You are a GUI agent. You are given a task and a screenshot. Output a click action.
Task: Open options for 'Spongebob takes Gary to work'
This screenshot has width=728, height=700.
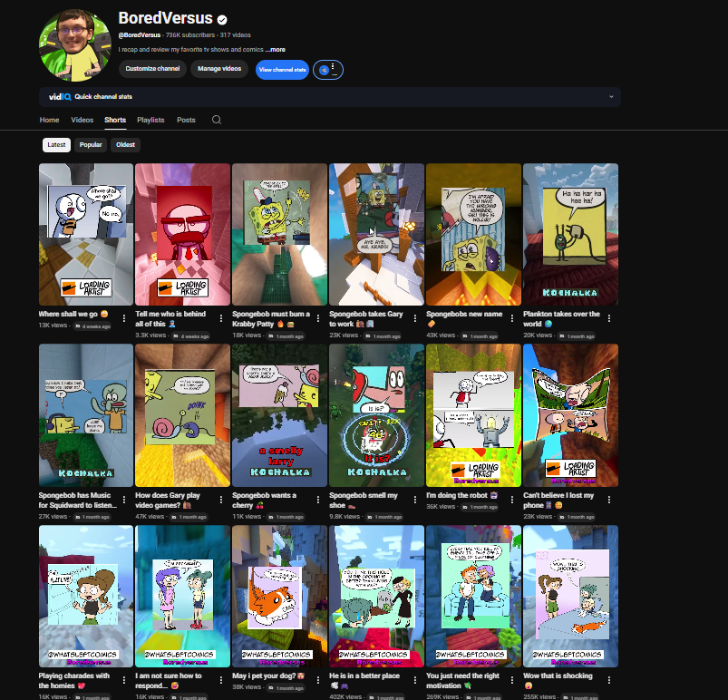click(415, 318)
